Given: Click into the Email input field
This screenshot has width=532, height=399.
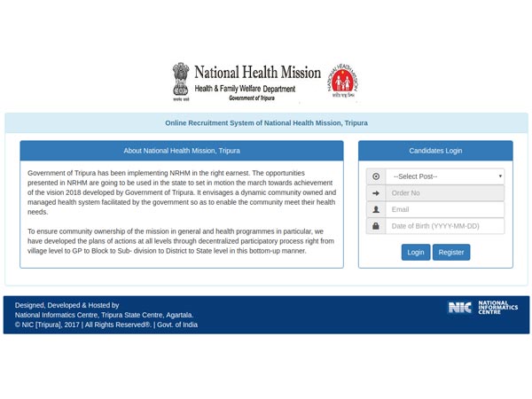Looking at the screenshot, I should coord(445,210).
